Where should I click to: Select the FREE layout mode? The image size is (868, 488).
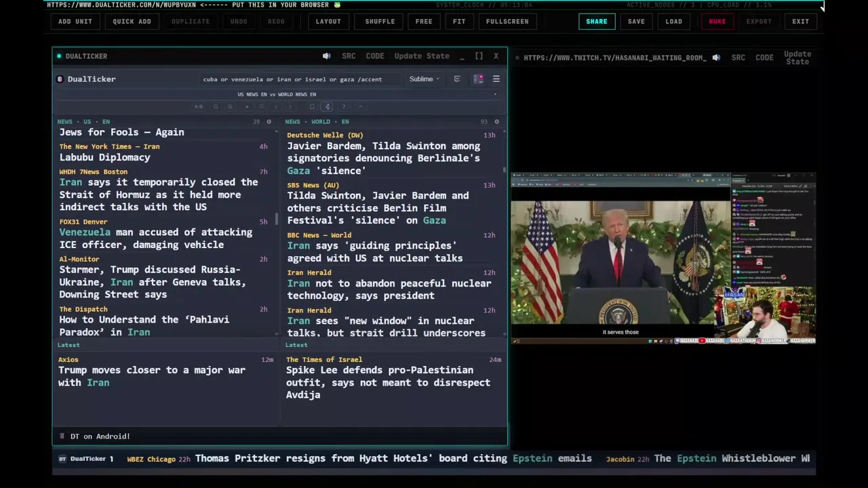[424, 22]
